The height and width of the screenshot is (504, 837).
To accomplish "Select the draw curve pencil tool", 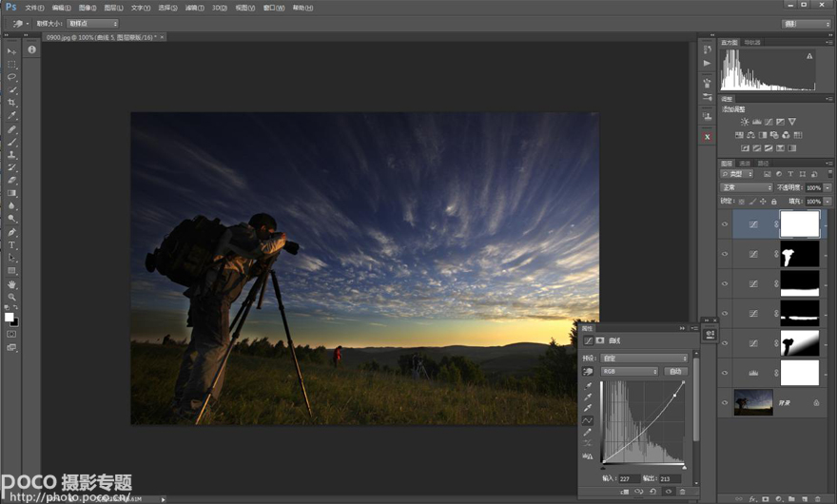I will [x=588, y=432].
